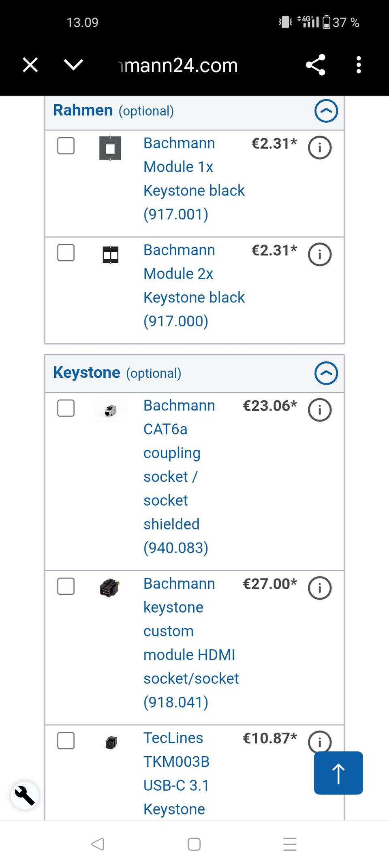This screenshot has width=389, height=868.
Task: Show info for Module 2x Keystone black
Action: click(x=320, y=255)
